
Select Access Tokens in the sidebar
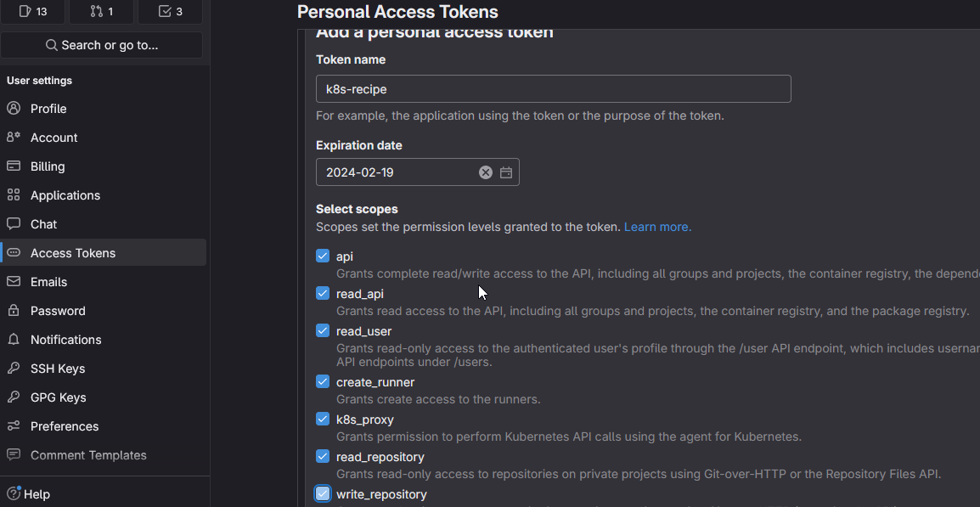pyautogui.click(x=73, y=253)
